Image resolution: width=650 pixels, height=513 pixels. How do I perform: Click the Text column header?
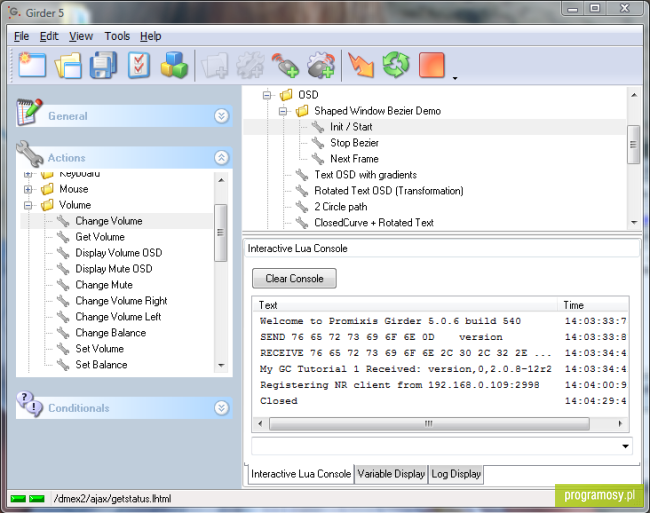click(x=405, y=305)
